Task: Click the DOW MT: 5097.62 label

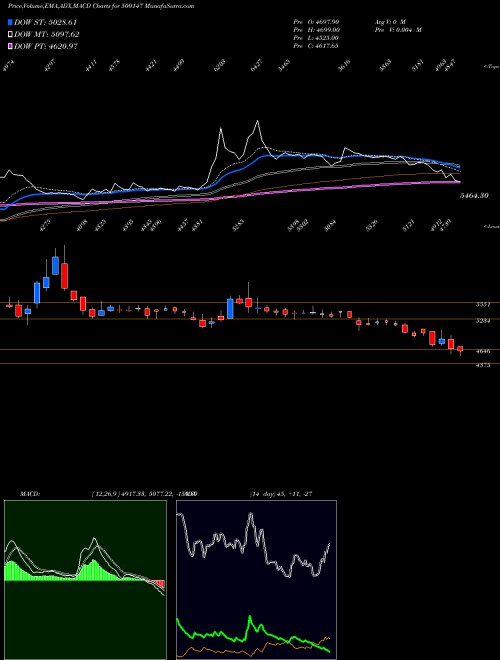Action: pyautogui.click(x=47, y=35)
